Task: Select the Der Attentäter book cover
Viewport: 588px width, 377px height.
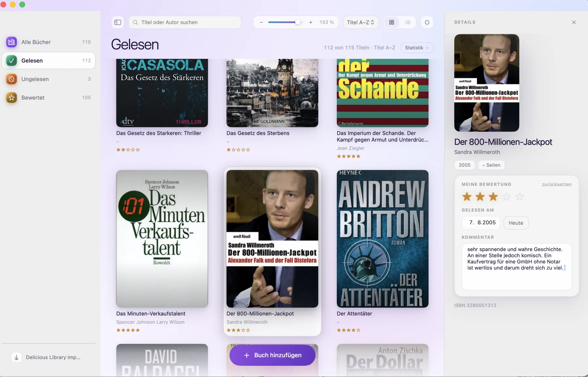Action: click(x=383, y=238)
